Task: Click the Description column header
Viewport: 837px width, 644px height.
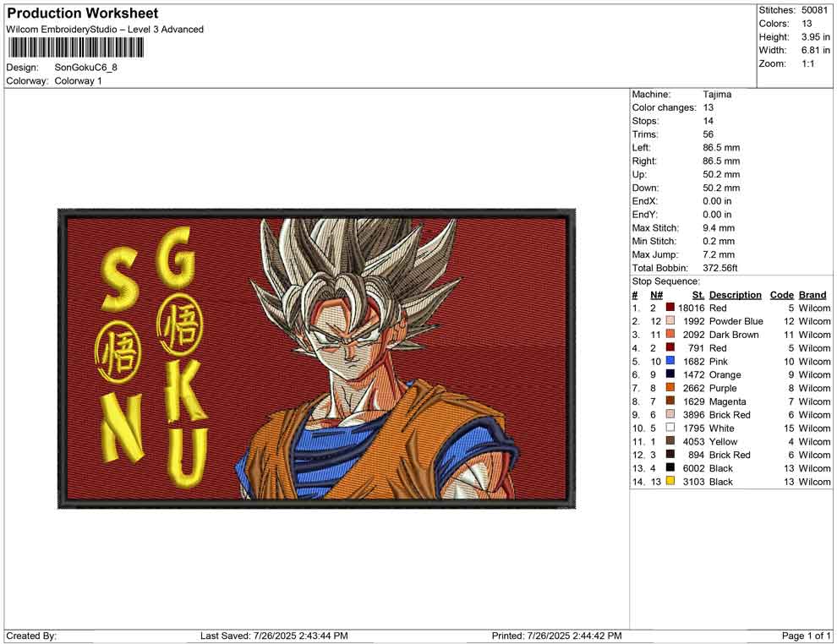Action: tap(735, 294)
